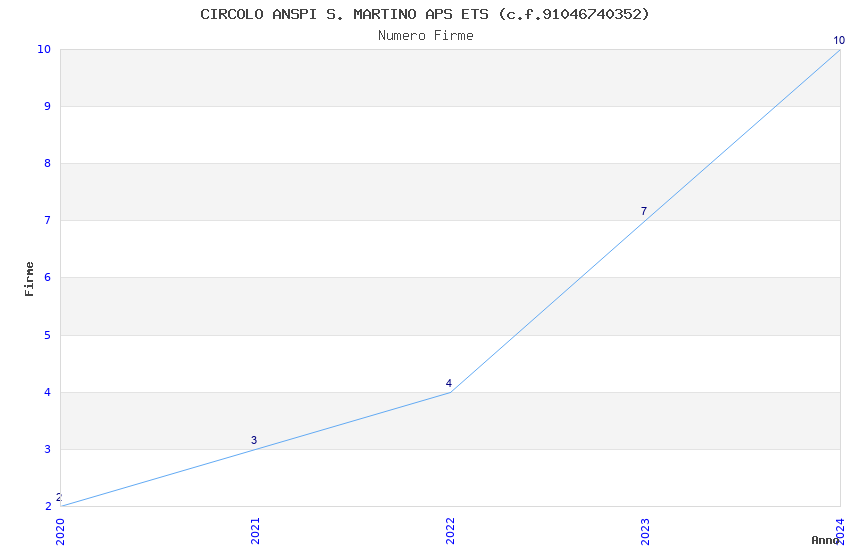The width and height of the screenshot is (850, 550).
Task: Select the 2020 year tick label
Action: [60, 531]
